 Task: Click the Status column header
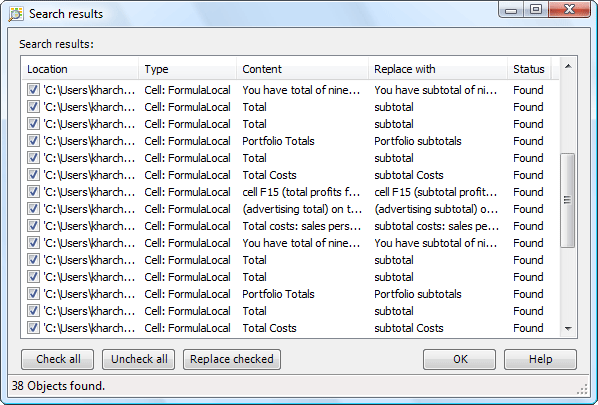point(529,69)
